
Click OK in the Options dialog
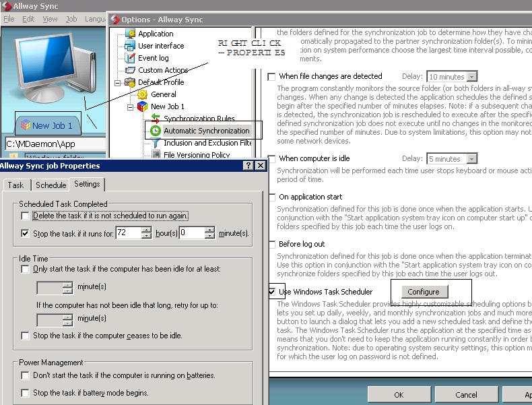coord(399,395)
